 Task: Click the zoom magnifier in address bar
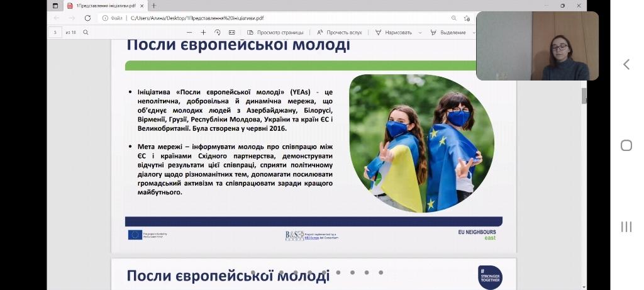click(x=454, y=18)
